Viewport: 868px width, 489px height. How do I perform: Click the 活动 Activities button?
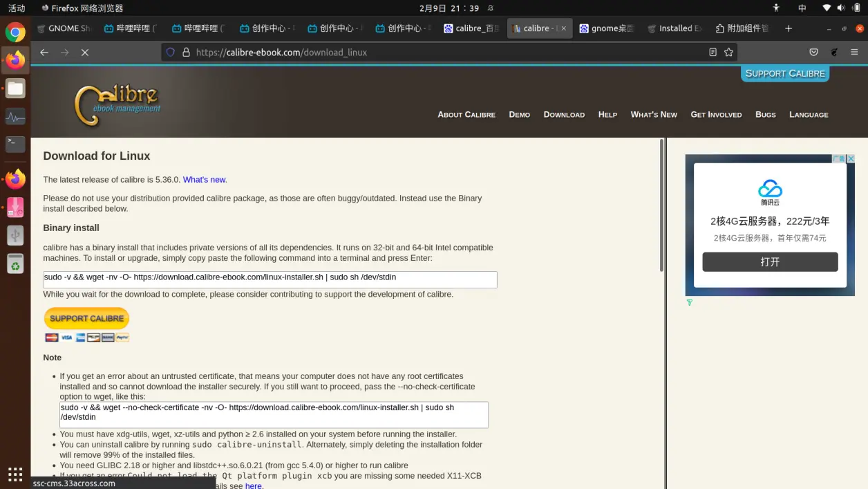point(17,8)
